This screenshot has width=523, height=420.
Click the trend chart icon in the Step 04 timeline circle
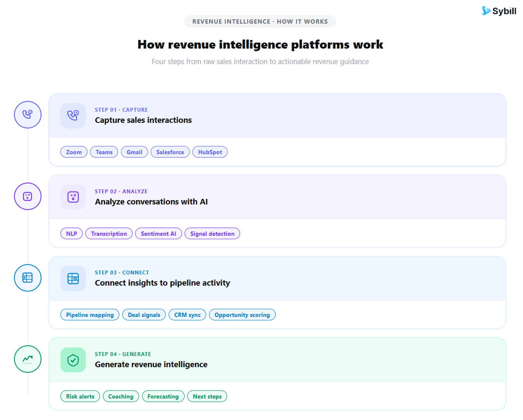(27, 359)
